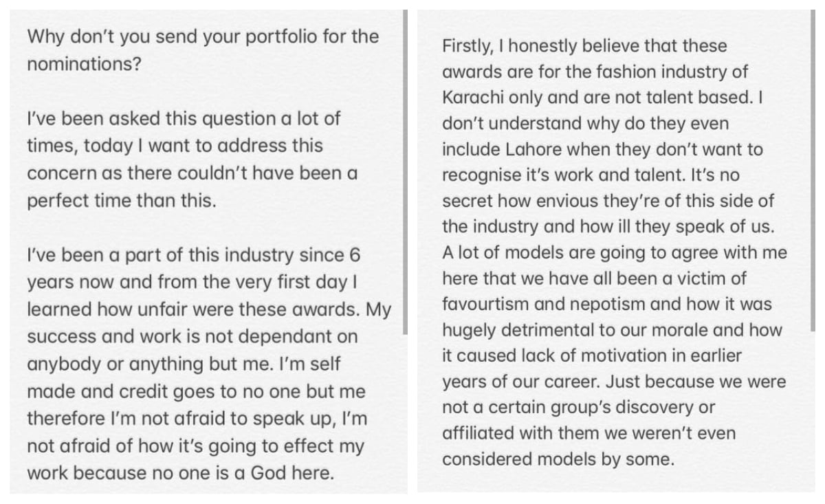Click the last line mentioning 'God here'
825x504 pixels.
[181, 474]
